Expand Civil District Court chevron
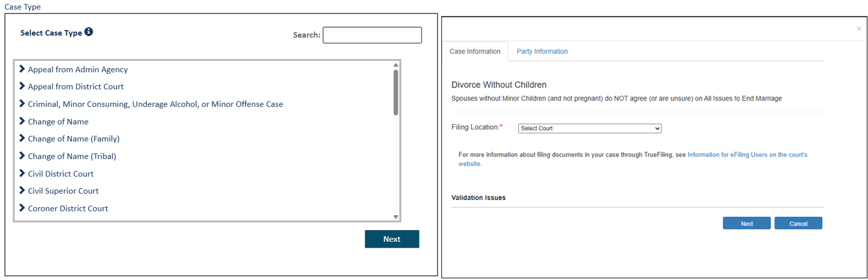This screenshot has height=280, width=868. coord(22,173)
